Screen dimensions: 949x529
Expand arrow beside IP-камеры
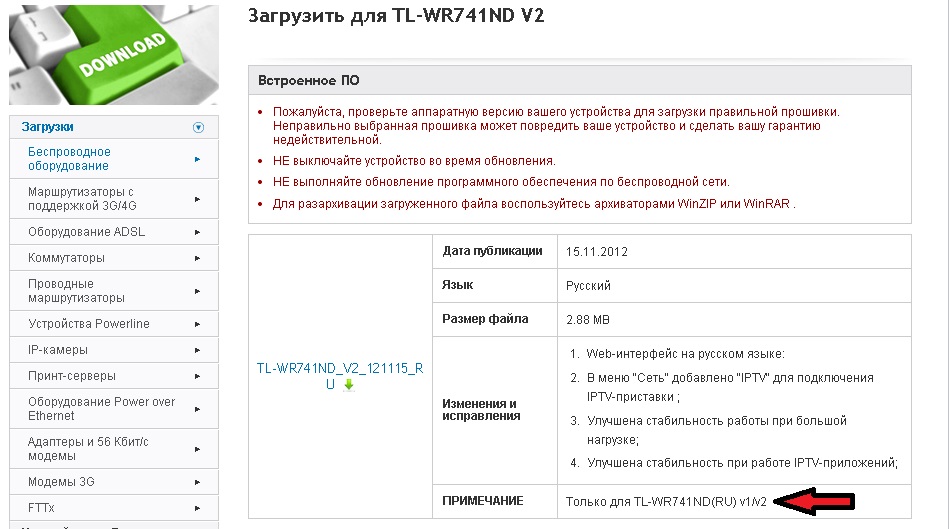pos(197,350)
